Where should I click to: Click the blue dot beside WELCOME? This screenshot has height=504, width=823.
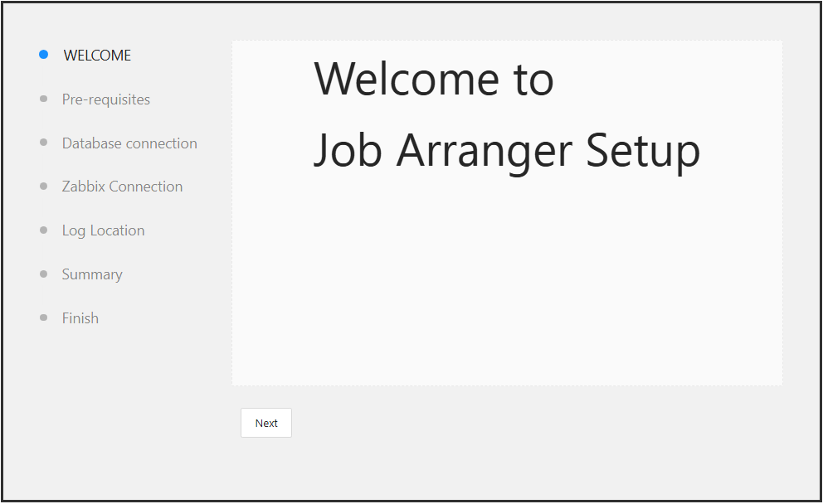(44, 55)
